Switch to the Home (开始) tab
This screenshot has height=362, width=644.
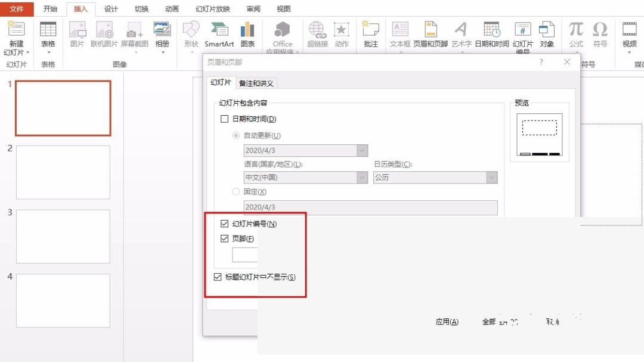[50, 8]
